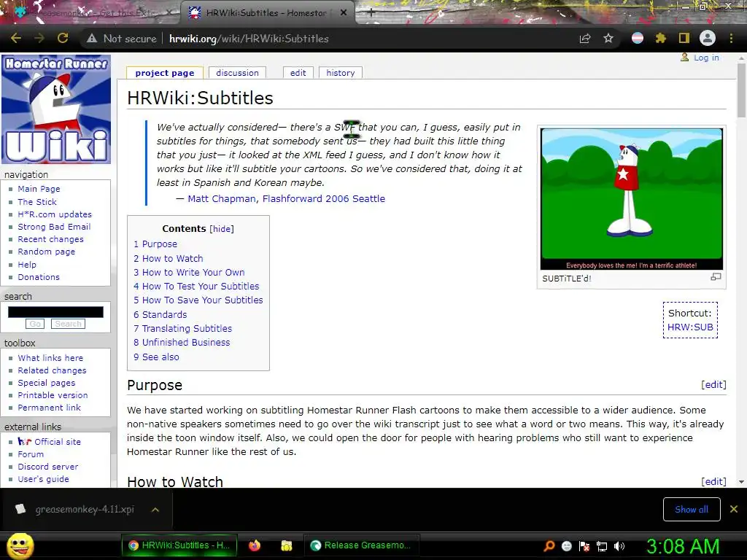Screen dimensions: 747x560
Task: Open the history tab
Action: tap(341, 73)
